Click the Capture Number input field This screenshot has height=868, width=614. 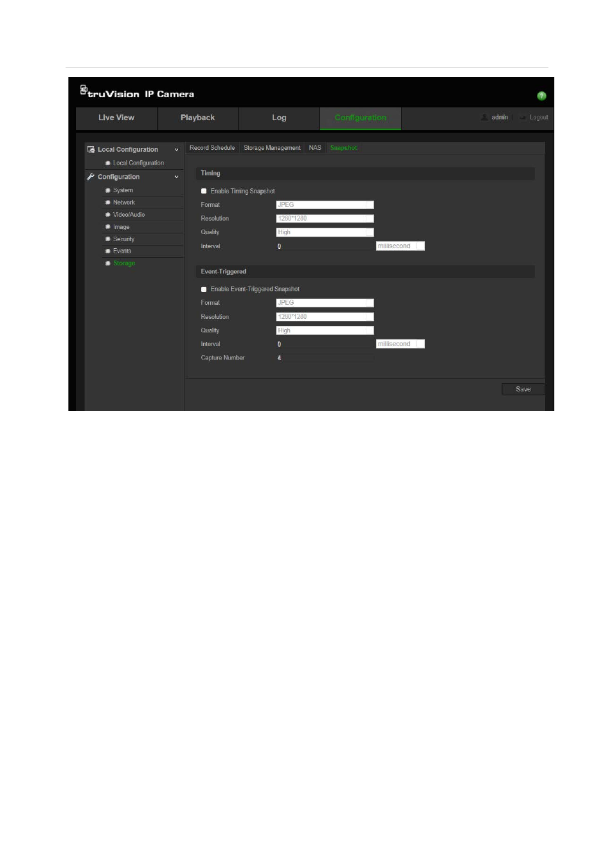click(325, 358)
